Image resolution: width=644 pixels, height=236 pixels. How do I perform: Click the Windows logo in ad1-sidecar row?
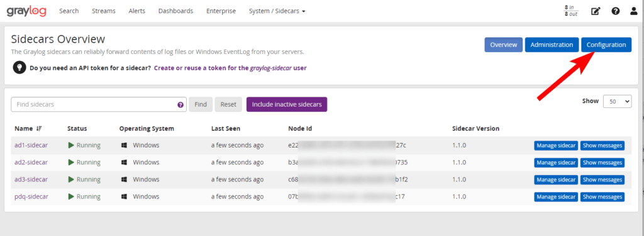point(124,146)
